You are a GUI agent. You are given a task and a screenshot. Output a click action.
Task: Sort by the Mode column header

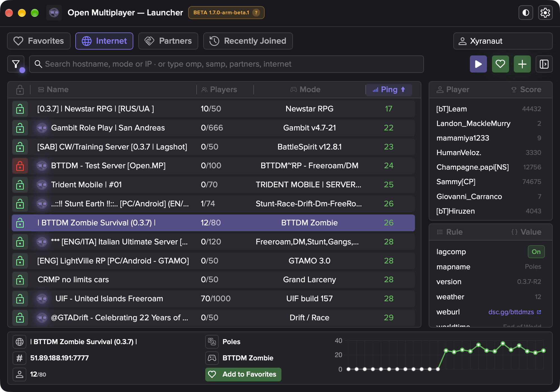(305, 90)
